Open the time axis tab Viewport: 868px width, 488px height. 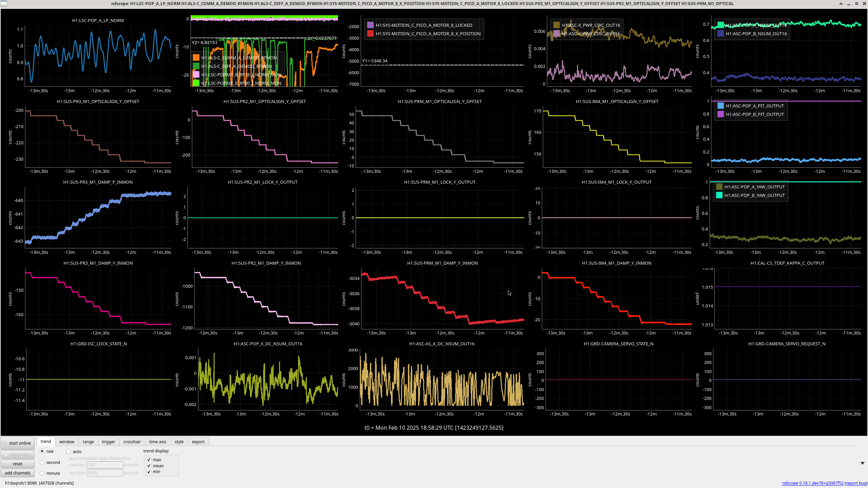(158, 442)
